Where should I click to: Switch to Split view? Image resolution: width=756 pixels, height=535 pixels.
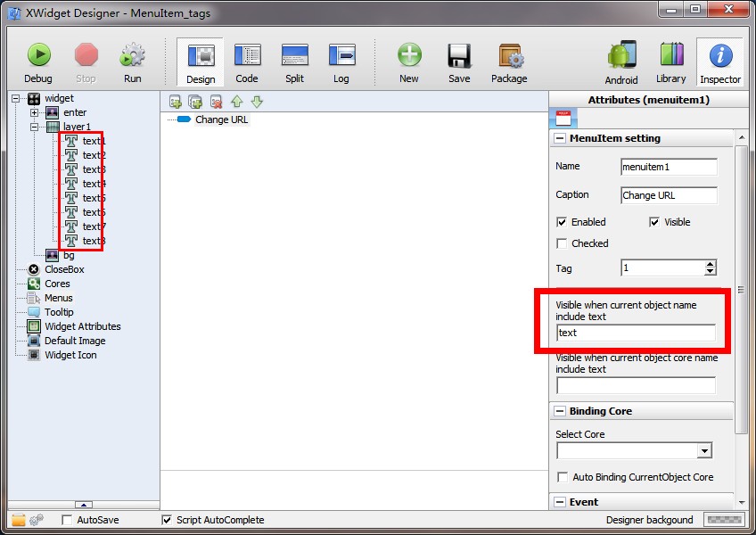pyautogui.click(x=294, y=62)
